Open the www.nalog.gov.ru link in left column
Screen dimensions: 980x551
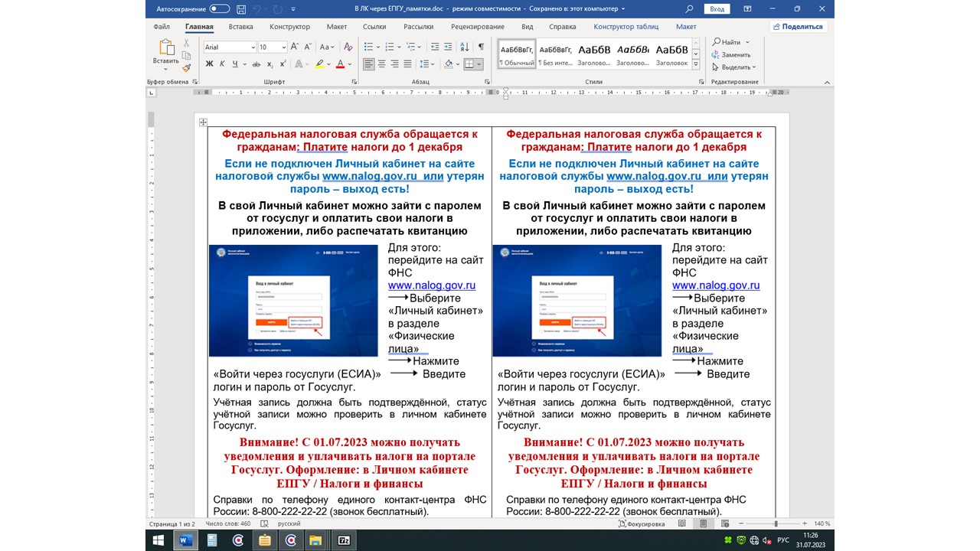point(432,285)
